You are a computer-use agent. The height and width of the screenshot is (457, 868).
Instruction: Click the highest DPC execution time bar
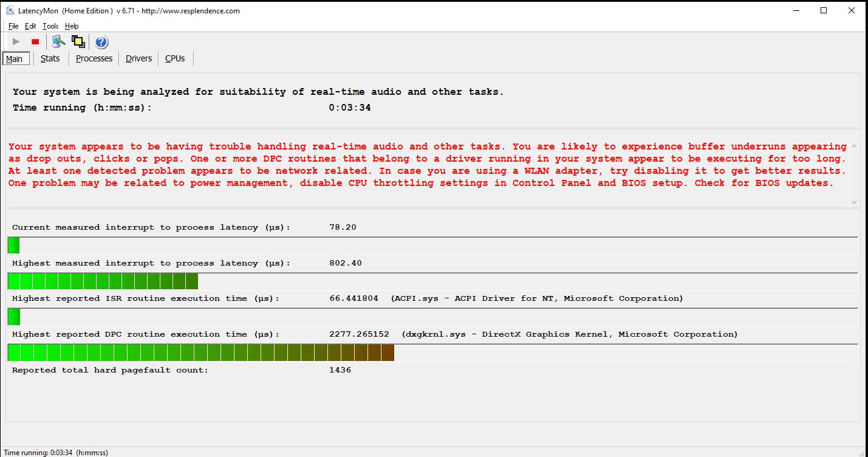point(432,352)
